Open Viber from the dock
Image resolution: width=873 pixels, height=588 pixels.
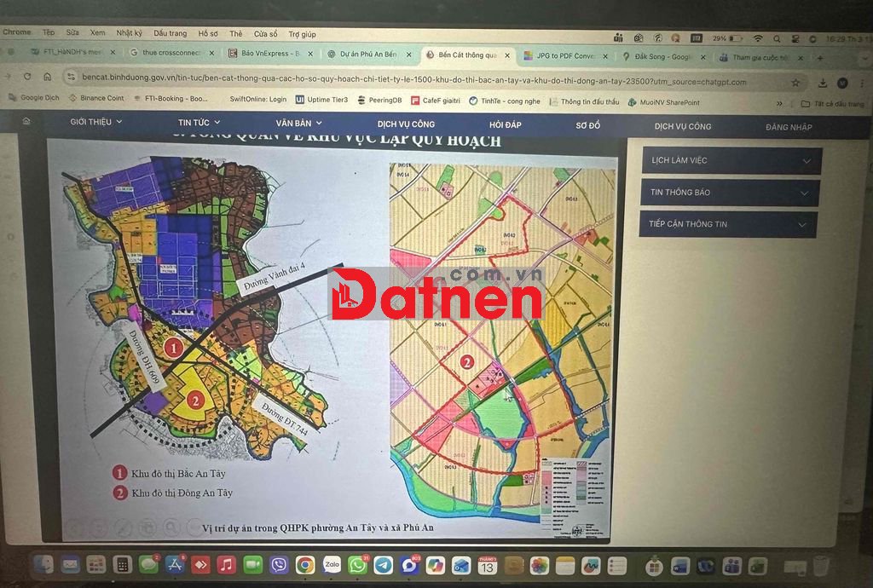pos(279,564)
